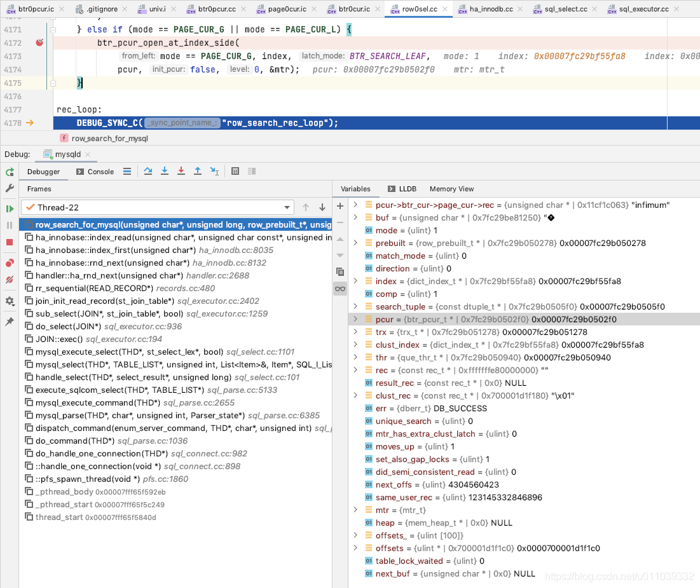The height and width of the screenshot is (588, 700).
Task: Open the Thread-22 dropdown
Action: (158, 208)
